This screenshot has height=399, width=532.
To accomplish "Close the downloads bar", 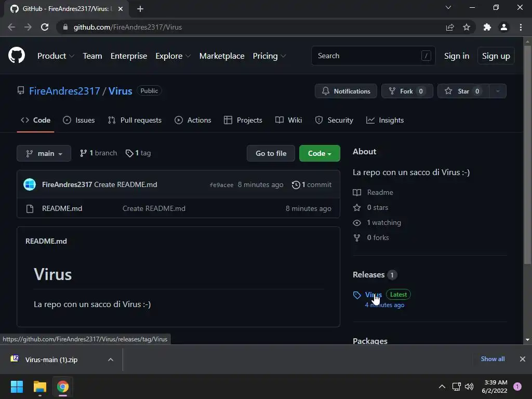I will [x=523, y=359].
